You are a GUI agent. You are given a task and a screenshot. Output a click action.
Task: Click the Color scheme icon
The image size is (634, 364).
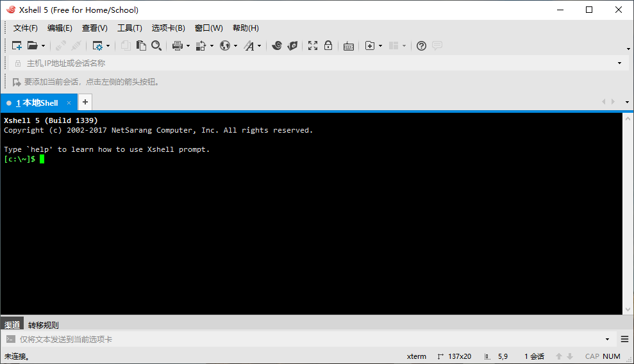click(x=201, y=45)
